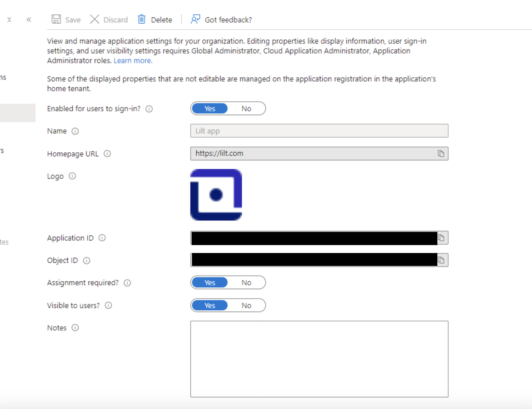Set Assignment required to No

pyautogui.click(x=246, y=283)
